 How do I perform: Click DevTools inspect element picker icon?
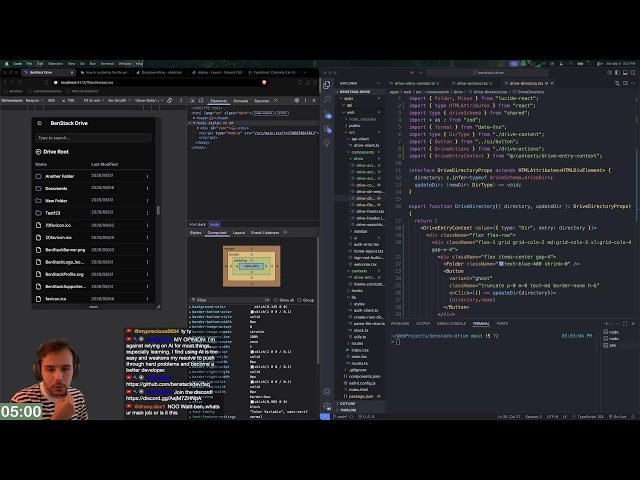click(193, 100)
